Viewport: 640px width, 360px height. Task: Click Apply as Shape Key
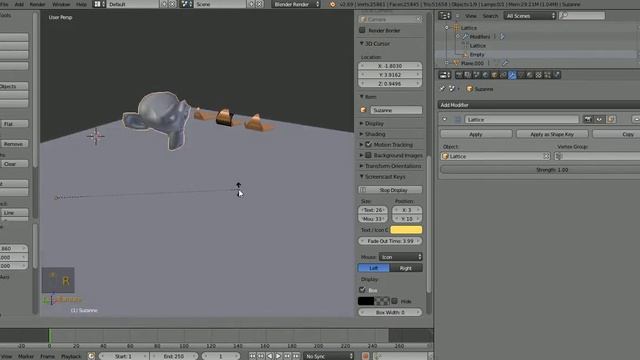pyautogui.click(x=552, y=134)
